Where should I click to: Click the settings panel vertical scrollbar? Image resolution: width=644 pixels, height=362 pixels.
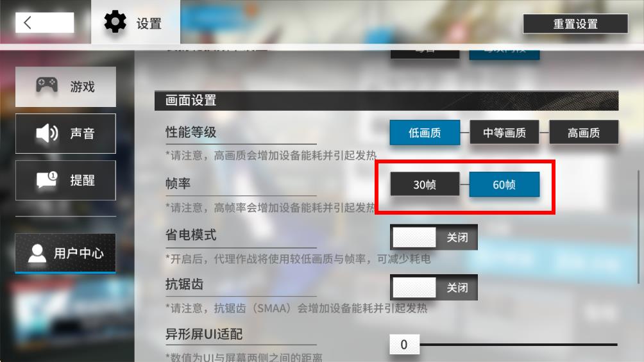pos(638,227)
